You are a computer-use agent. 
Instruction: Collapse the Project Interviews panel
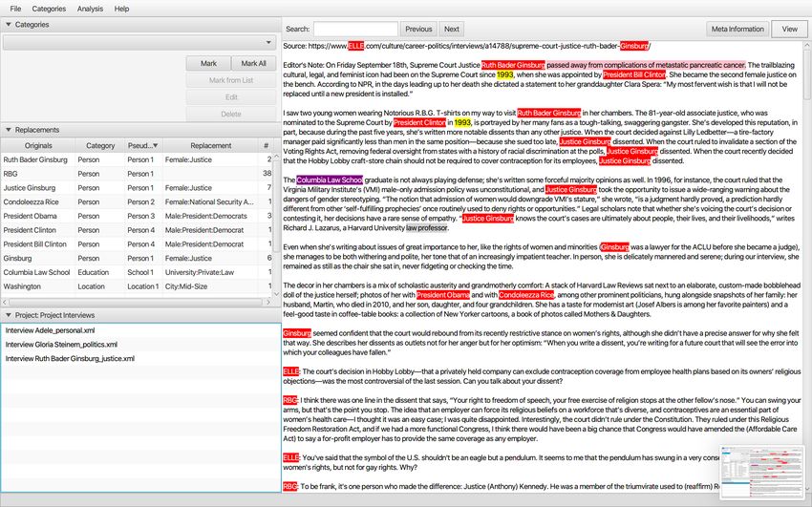(9, 315)
